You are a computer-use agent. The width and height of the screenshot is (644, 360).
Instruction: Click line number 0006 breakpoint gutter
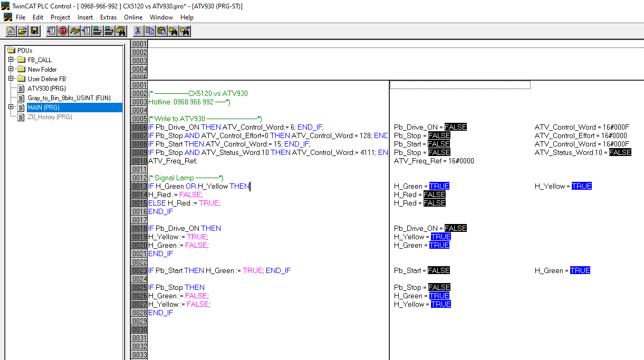[139, 127]
